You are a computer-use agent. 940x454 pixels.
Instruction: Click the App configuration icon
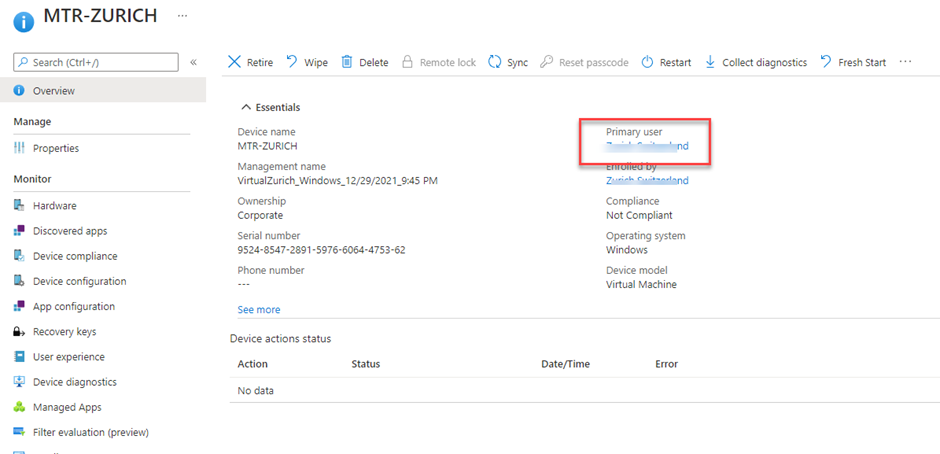click(x=19, y=306)
